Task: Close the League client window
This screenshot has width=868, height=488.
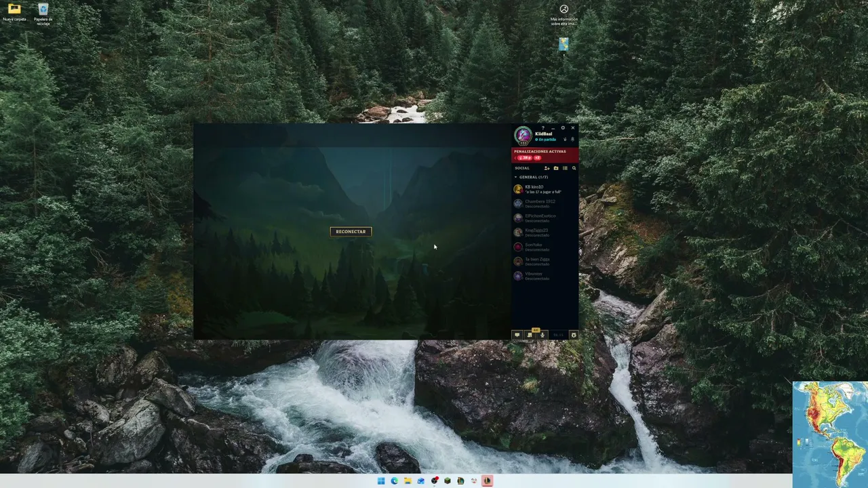Action: click(x=572, y=127)
